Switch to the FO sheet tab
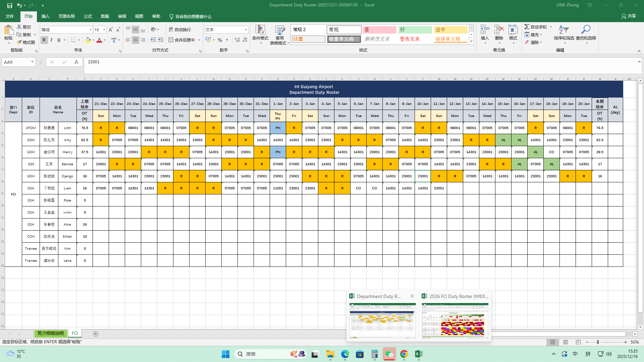This screenshot has width=644, height=362. [x=74, y=333]
